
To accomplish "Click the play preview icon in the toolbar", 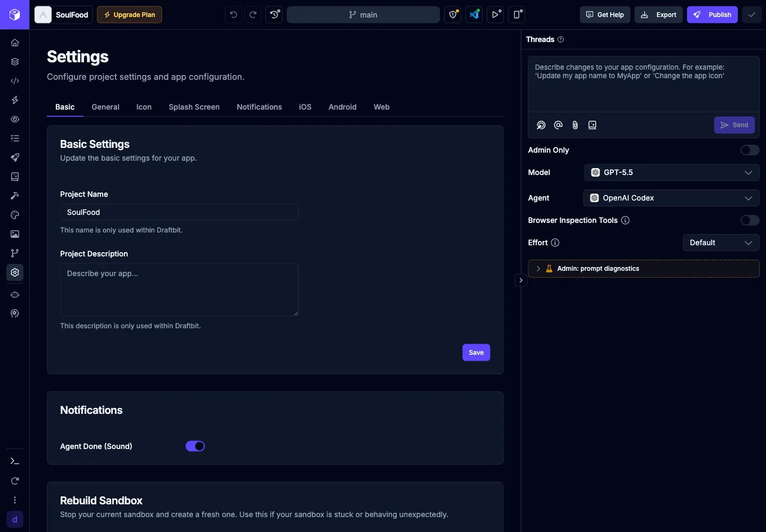I will click(x=495, y=15).
